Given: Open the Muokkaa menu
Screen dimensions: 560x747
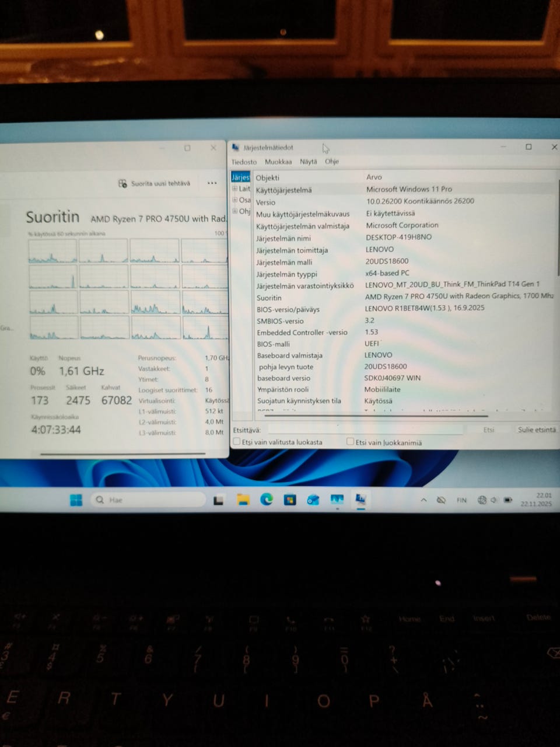Looking at the screenshot, I should click(x=278, y=162).
